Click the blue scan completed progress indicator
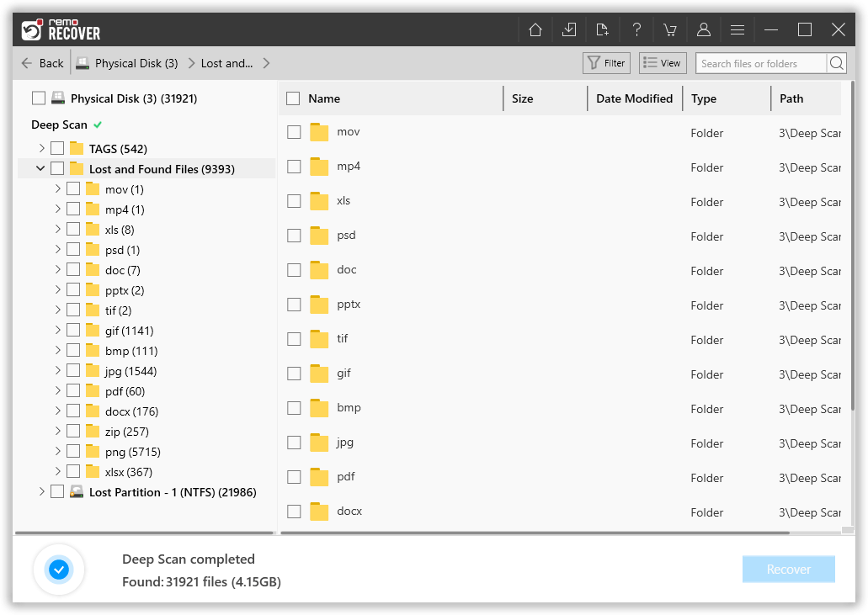Image resolution: width=868 pixels, height=615 pixels. (59, 570)
